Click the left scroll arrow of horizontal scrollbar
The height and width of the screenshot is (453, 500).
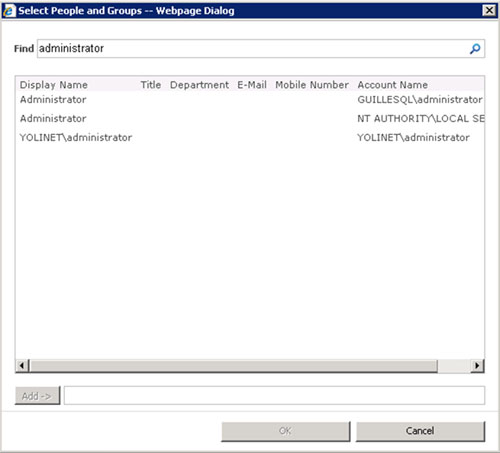pyautogui.click(x=22, y=366)
